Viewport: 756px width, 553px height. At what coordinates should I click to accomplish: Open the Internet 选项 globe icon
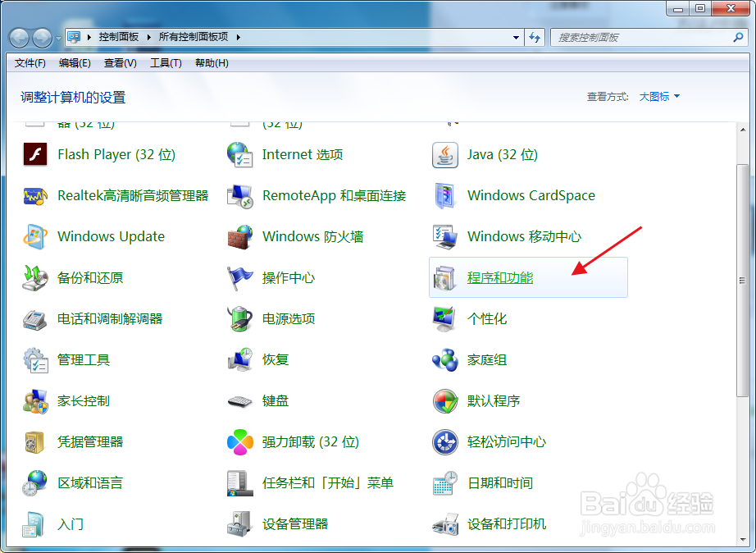pyautogui.click(x=239, y=154)
